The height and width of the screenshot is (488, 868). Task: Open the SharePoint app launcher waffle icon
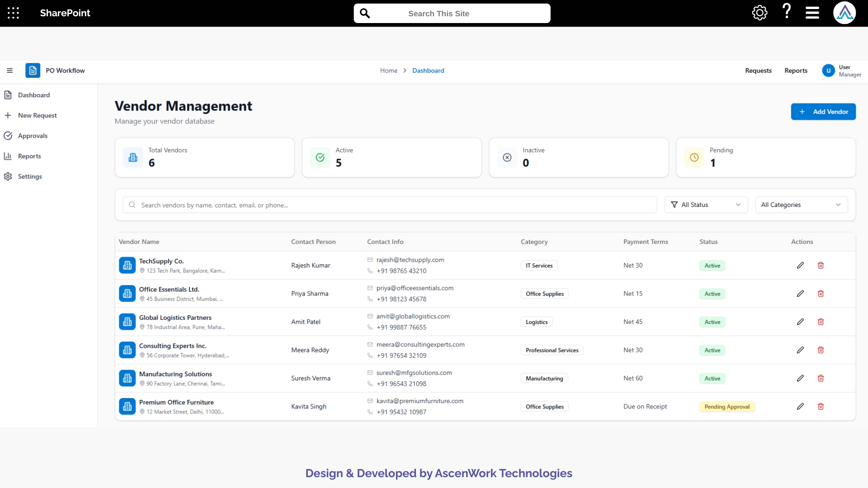(13, 13)
